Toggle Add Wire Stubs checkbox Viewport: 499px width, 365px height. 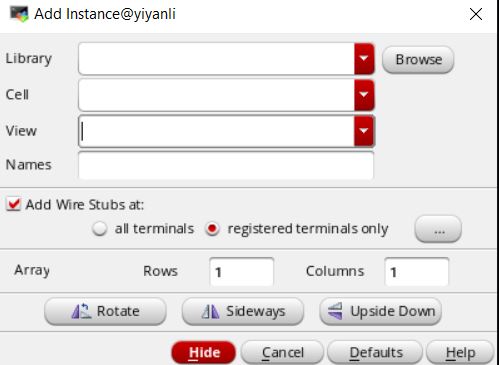coord(14,204)
